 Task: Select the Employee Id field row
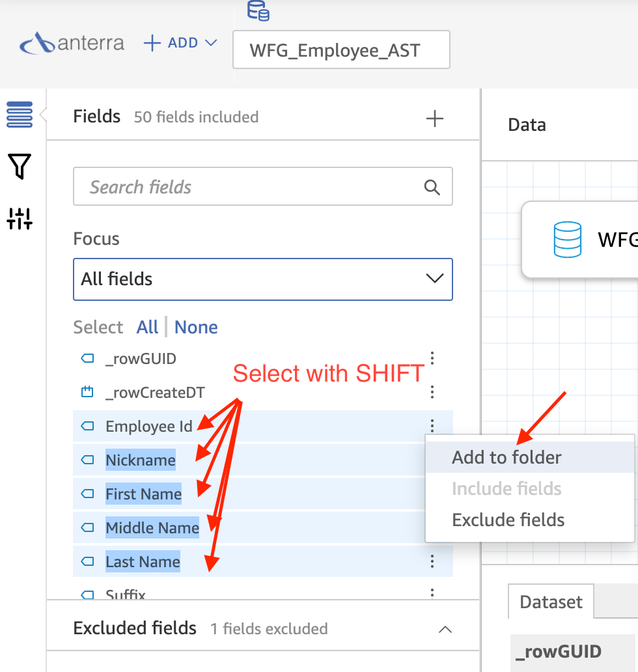(x=263, y=426)
